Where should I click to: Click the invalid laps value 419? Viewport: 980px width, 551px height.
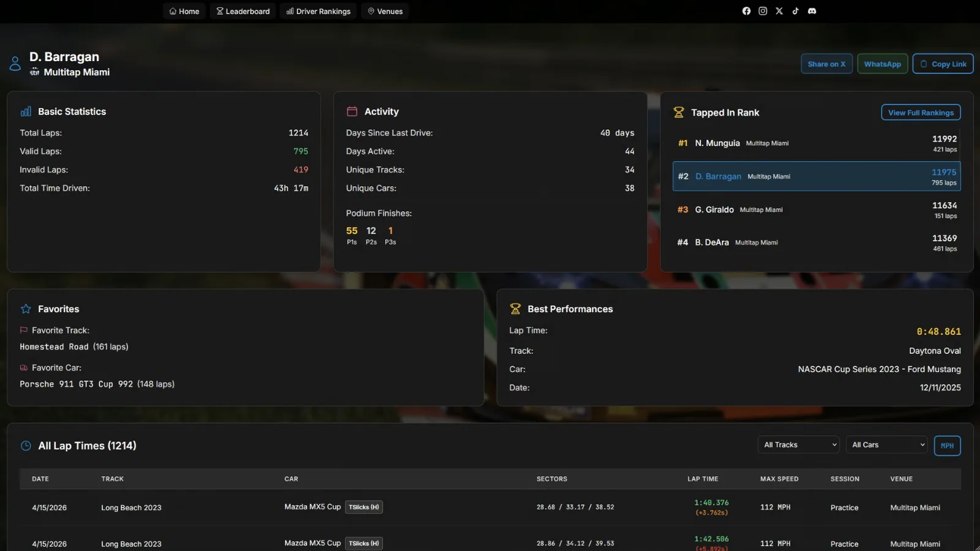[x=301, y=170]
